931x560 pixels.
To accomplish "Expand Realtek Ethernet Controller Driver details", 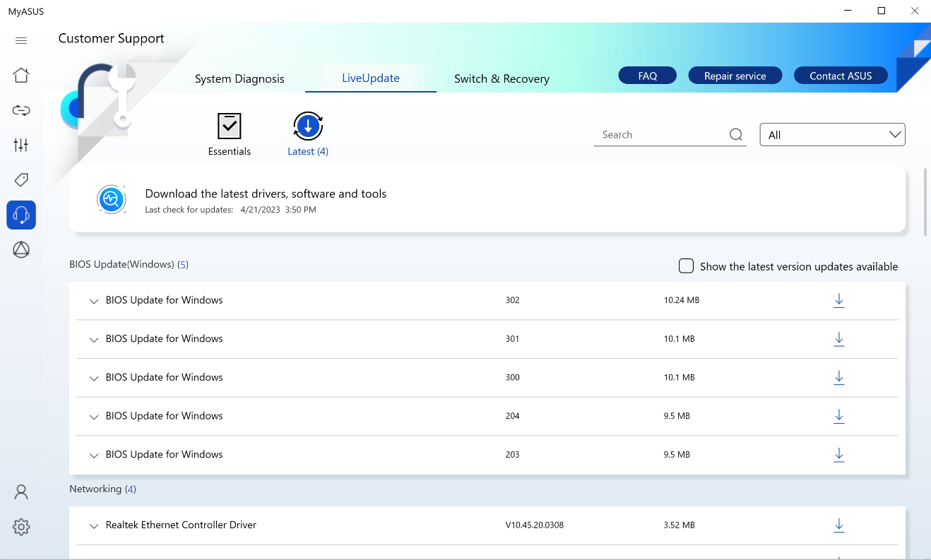I will [94, 526].
